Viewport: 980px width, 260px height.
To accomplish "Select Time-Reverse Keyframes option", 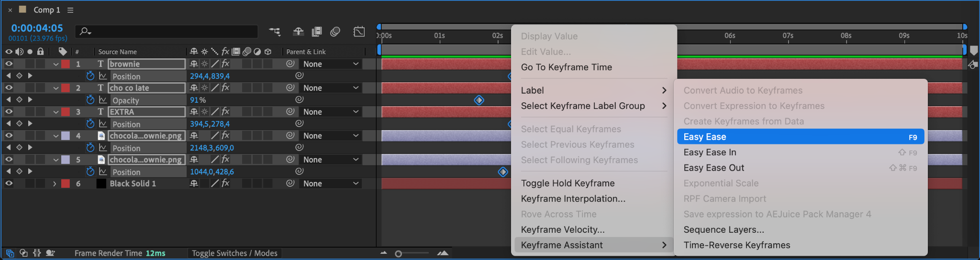I will (x=736, y=245).
